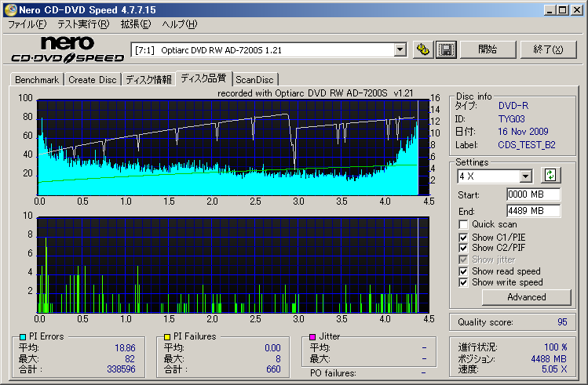Click the PI Failures maximum value 8

[x=278, y=359]
